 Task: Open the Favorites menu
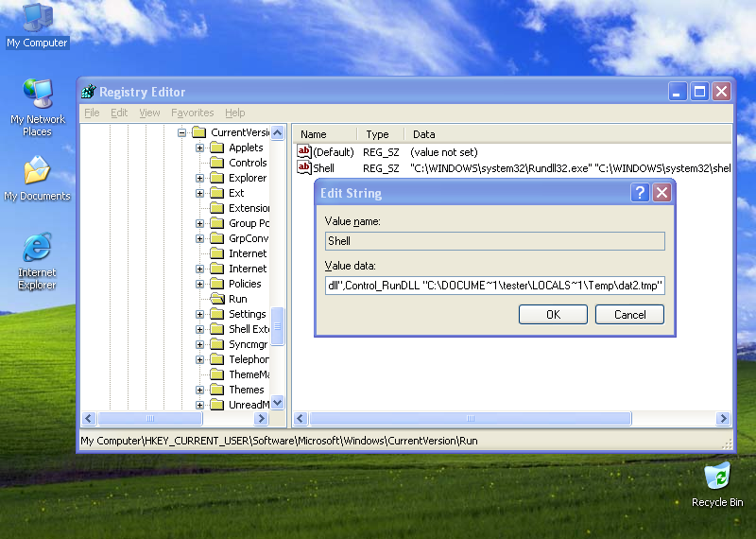click(193, 113)
